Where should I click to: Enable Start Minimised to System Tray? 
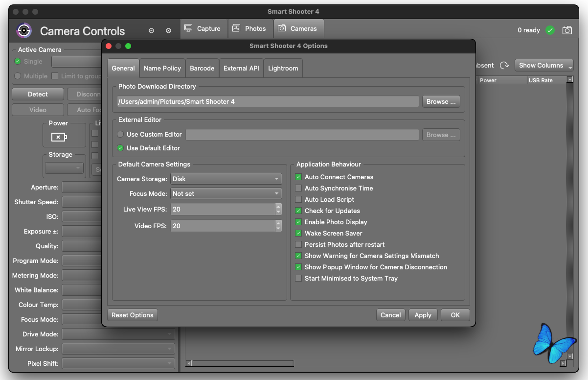coord(298,278)
